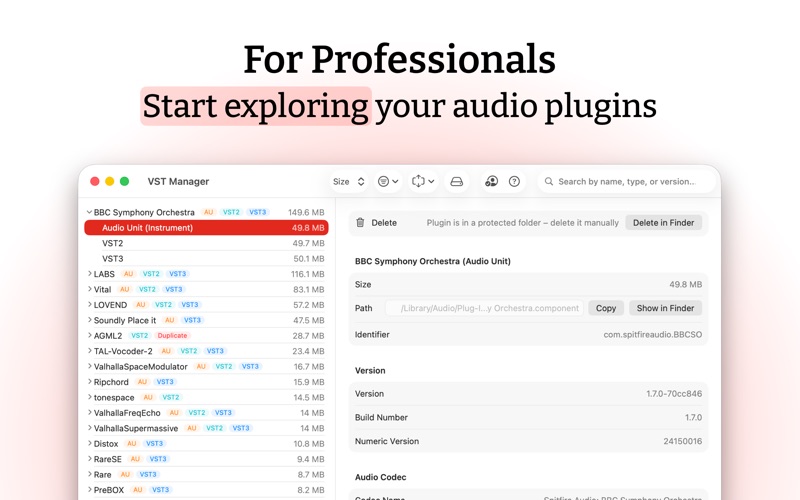Image resolution: width=800 pixels, height=500 pixels.
Task: Click the AU badge on BBC Symphony Orchestra
Action: click(x=208, y=212)
